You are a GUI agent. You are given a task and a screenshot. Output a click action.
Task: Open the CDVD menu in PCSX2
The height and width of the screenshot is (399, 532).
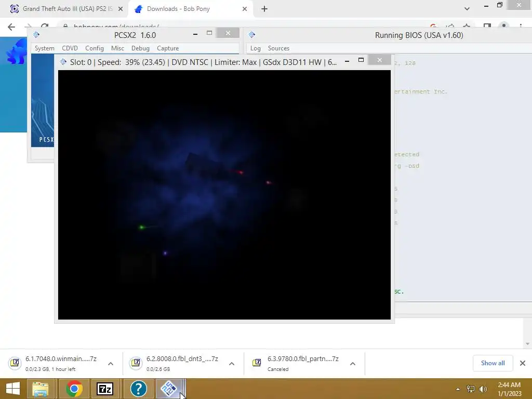pyautogui.click(x=70, y=48)
